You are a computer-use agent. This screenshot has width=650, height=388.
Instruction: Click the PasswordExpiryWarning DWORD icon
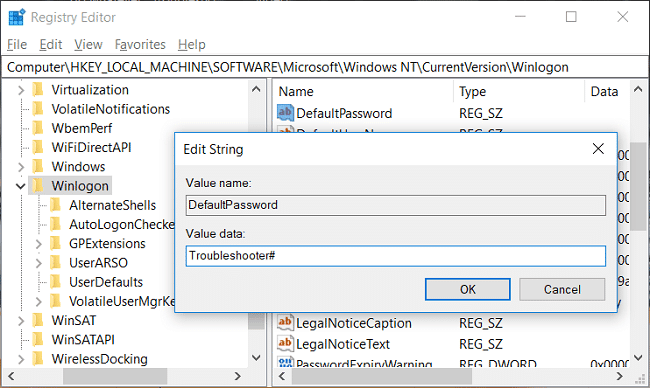[285, 363]
